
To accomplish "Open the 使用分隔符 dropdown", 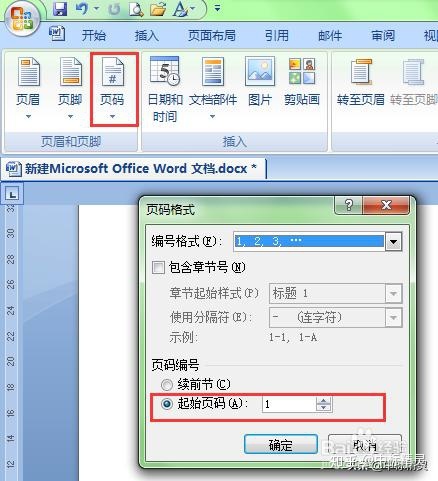I will pyautogui.click(x=393, y=317).
